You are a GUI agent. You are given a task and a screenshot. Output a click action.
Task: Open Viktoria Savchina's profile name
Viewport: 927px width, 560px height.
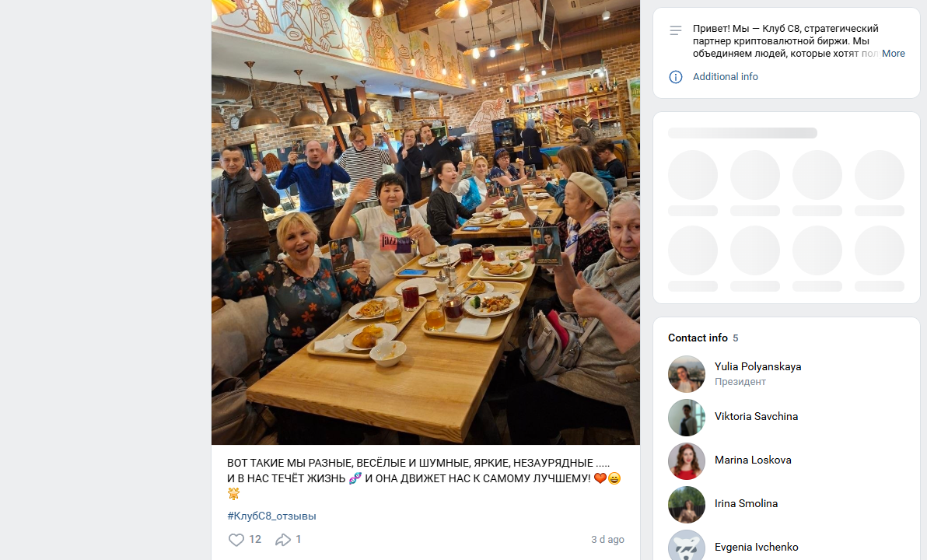pyautogui.click(x=756, y=416)
